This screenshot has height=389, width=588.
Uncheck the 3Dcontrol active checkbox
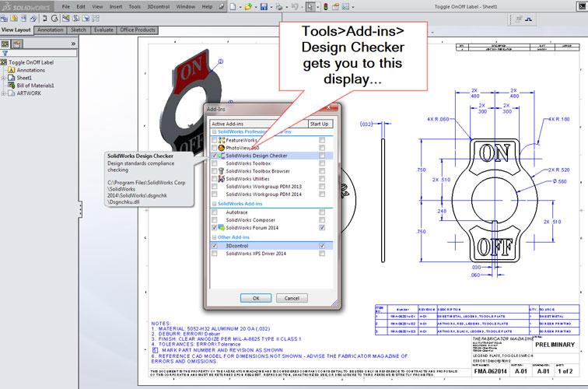click(215, 246)
